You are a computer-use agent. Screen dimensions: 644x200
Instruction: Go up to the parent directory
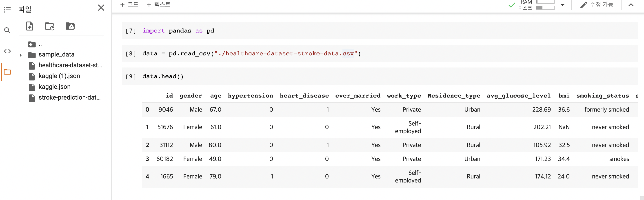[32, 45]
